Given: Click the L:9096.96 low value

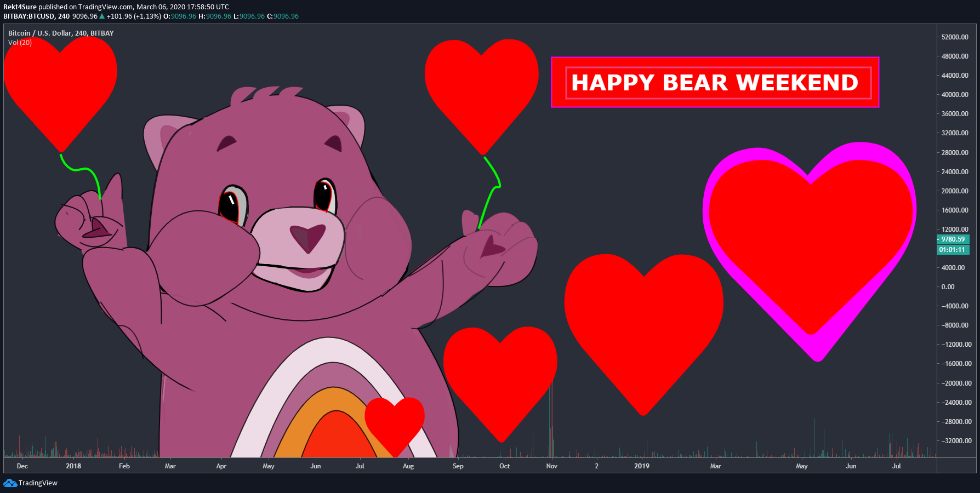Looking at the screenshot, I should pos(249,16).
